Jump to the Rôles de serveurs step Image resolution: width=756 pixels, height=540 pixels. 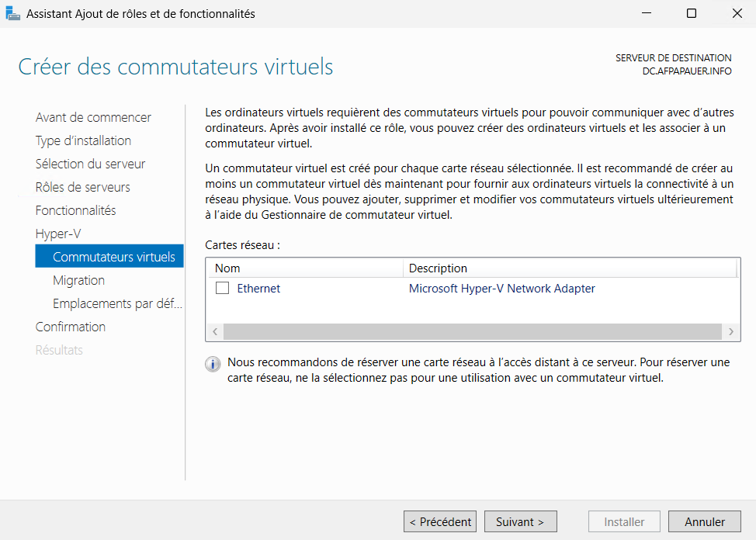point(83,187)
